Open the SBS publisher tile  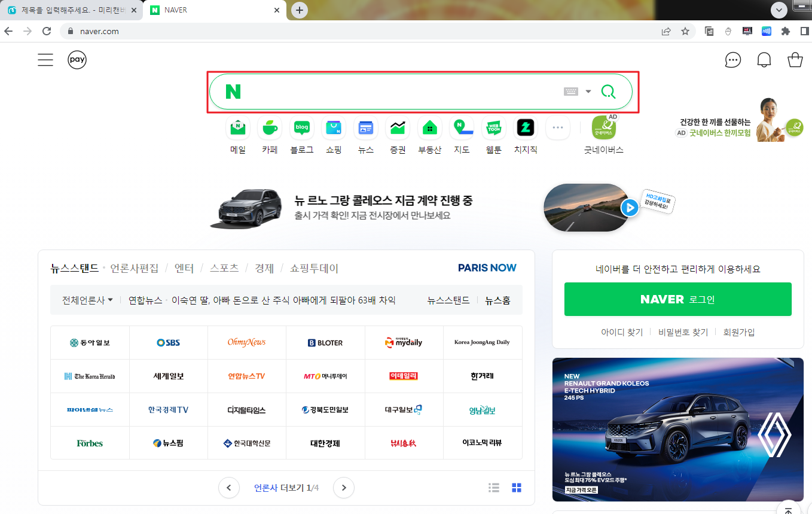click(x=169, y=343)
